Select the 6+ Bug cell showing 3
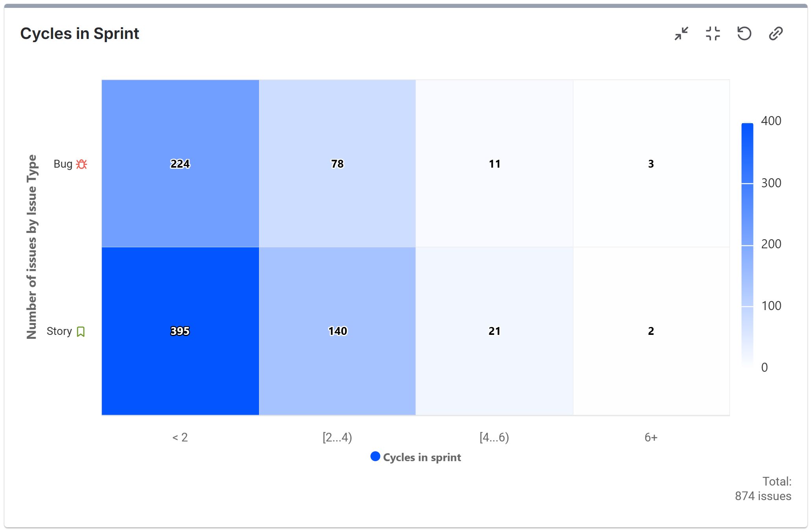This screenshot has height=532, width=811. click(x=651, y=164)
